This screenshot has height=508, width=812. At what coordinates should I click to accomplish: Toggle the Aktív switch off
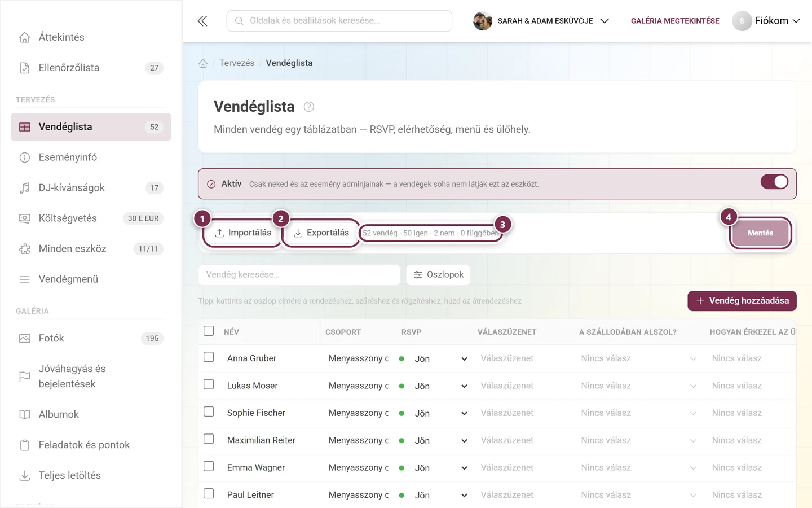point(774,182)
